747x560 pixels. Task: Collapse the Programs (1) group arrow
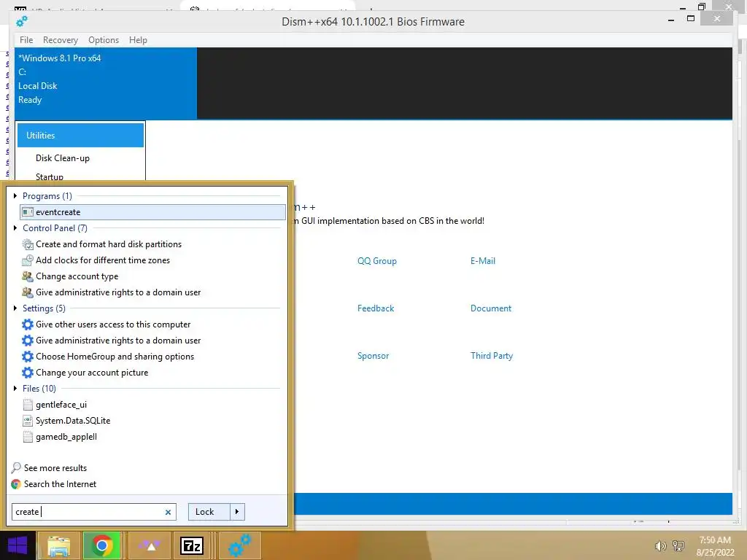pos(15,195)
